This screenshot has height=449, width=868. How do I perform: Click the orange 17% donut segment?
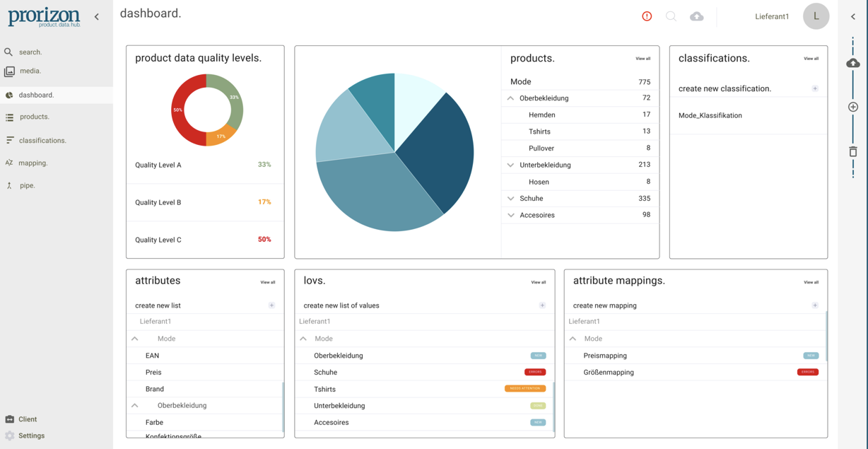(221, 136)
